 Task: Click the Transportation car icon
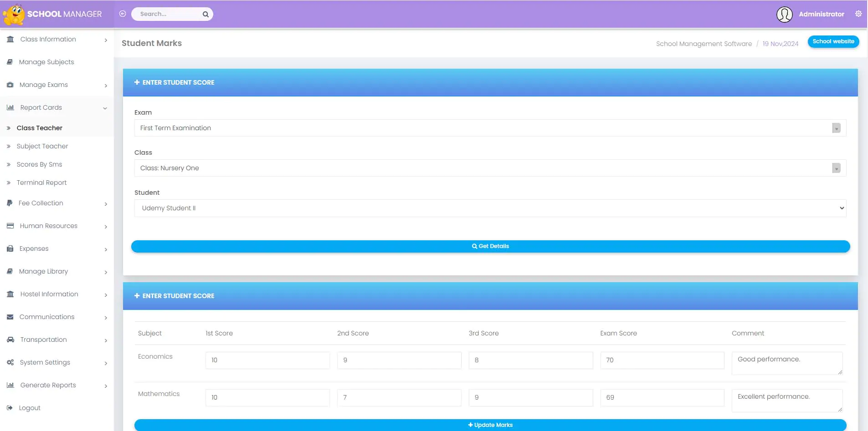pos(10,340)
